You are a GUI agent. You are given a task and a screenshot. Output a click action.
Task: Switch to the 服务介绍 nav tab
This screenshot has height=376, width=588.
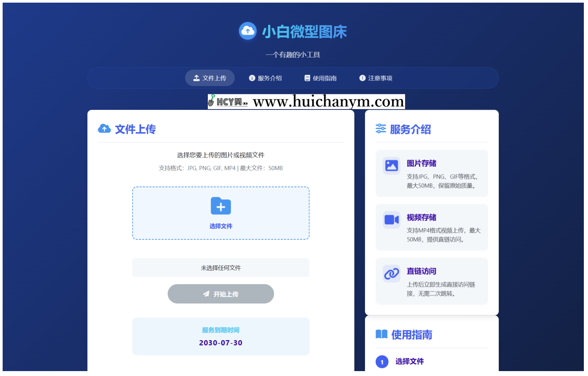click(265, 78)
